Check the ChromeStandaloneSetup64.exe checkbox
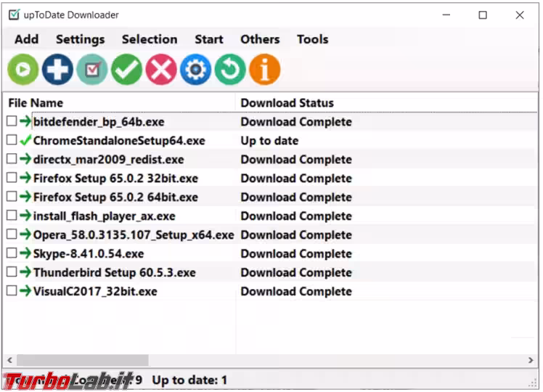543x392 pixels. (x=12, y=140)
